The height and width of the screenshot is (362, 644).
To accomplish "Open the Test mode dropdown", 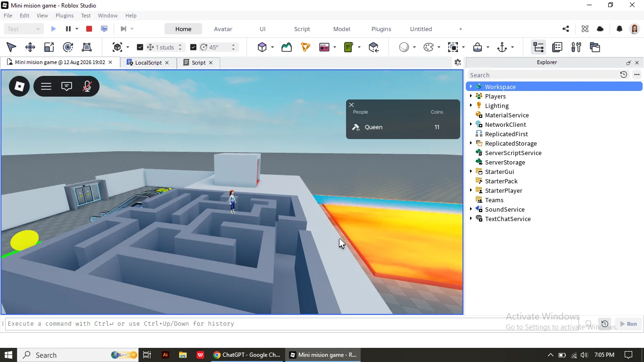I will point(24,29).
